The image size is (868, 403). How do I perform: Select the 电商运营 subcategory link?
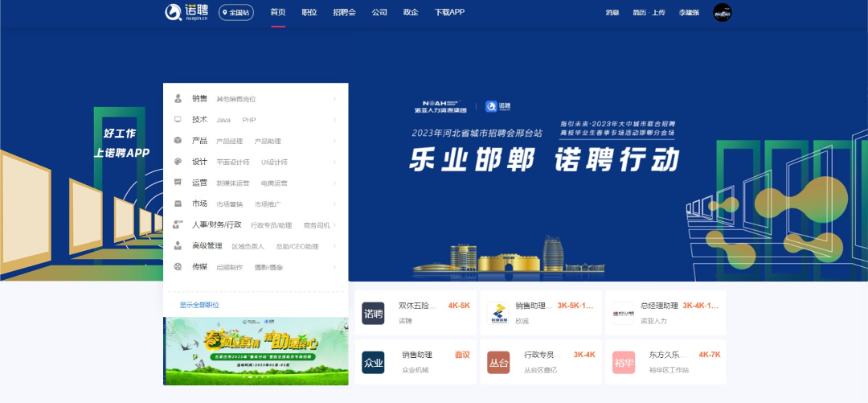pyautogui.click(x=274, y=183)
